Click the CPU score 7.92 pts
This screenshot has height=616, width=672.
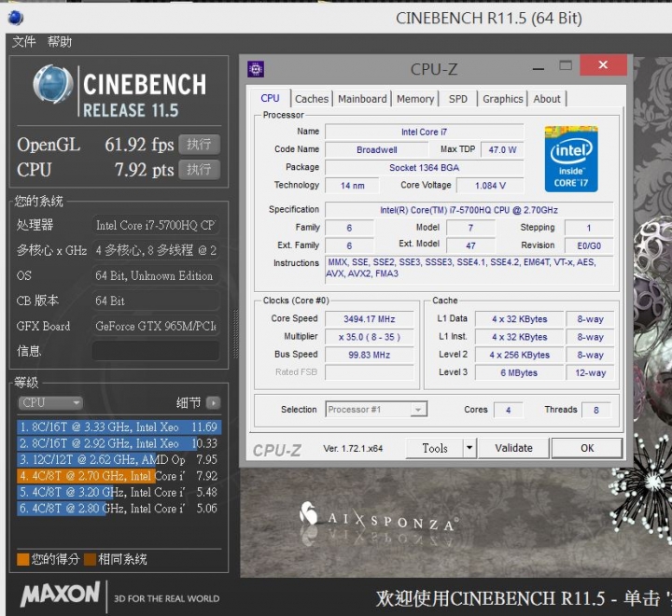click(144, 170)
